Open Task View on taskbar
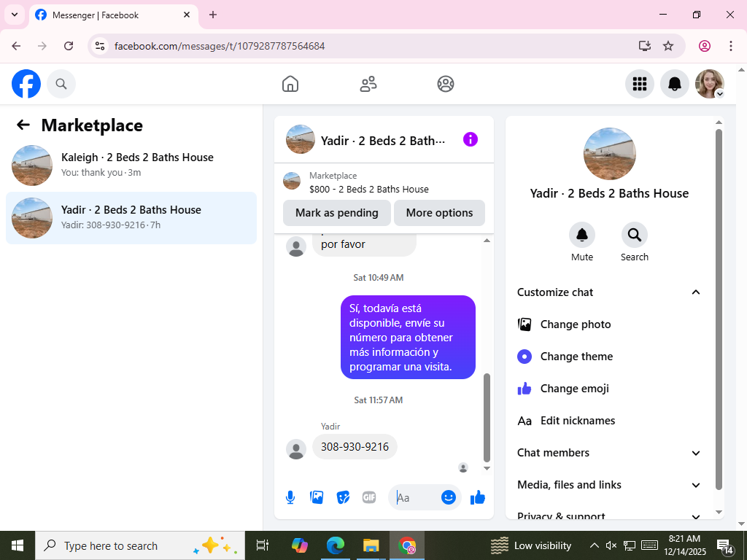The width and height of the screenshot is (747, 560). coord(263,545)
